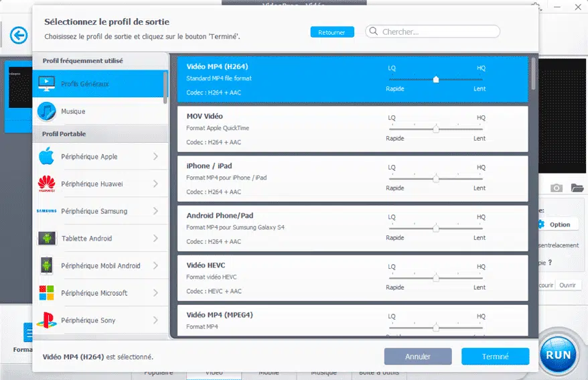Click the camera snapshot icon

pos(556,188)
